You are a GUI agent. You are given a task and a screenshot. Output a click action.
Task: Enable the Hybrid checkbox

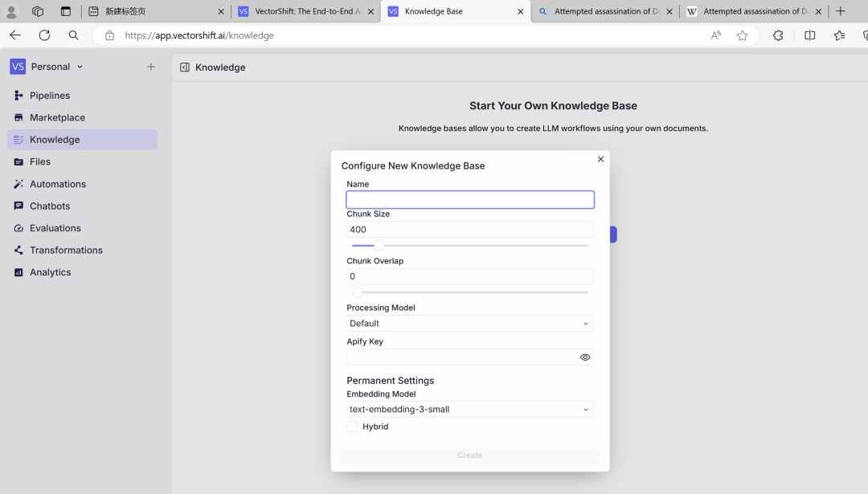(x=352, y=427)
